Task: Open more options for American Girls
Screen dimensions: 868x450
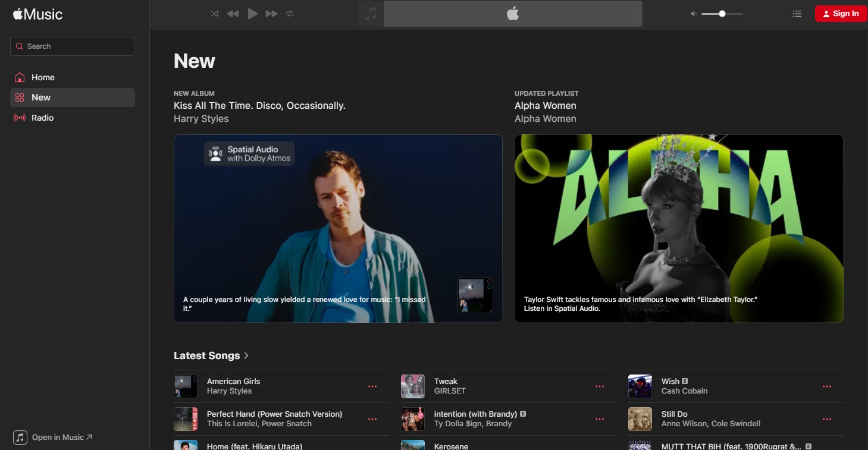Action: (372, 386)
